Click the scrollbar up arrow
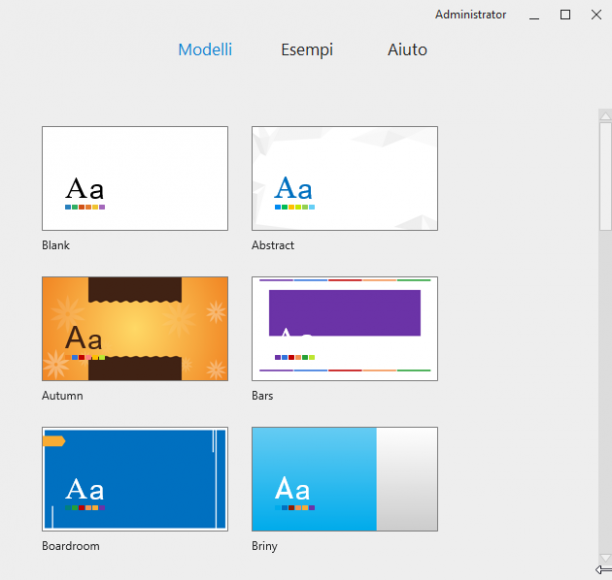The image size is (612, 580). pyautogui.click(x=605, y=116)
